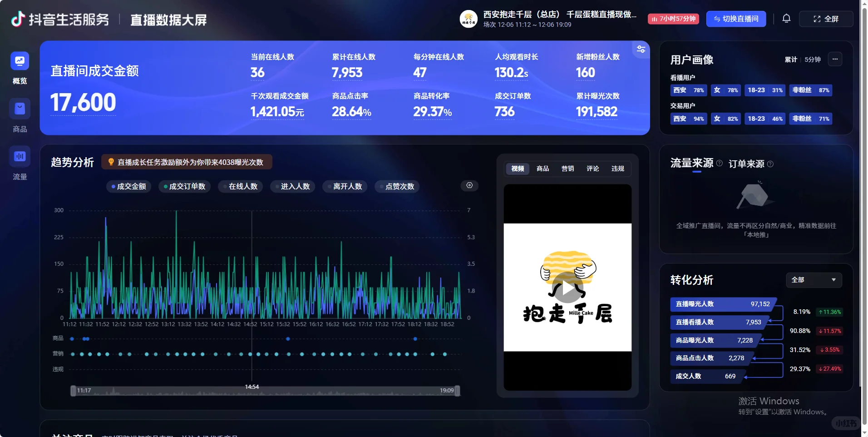Click the 全屏 button at top right
868x437 pixels.
tap(826, 19)
